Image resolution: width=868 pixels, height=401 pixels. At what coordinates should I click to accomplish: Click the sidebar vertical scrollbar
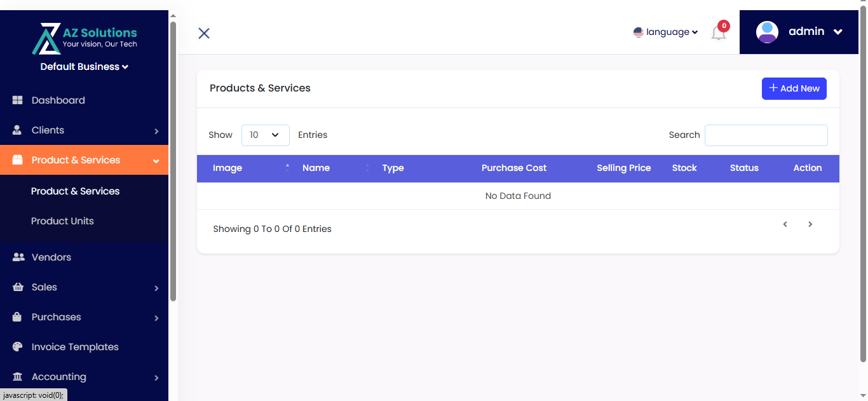click(x=173, y=161)
